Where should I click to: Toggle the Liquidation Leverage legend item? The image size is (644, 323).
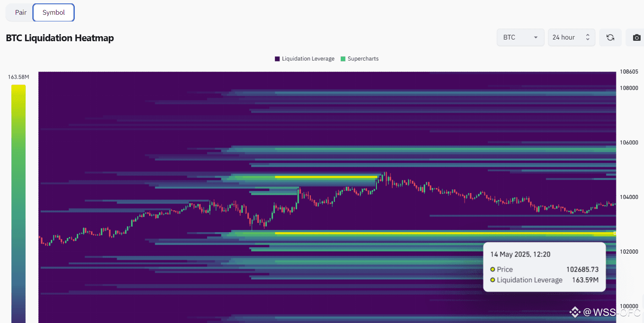304,58
